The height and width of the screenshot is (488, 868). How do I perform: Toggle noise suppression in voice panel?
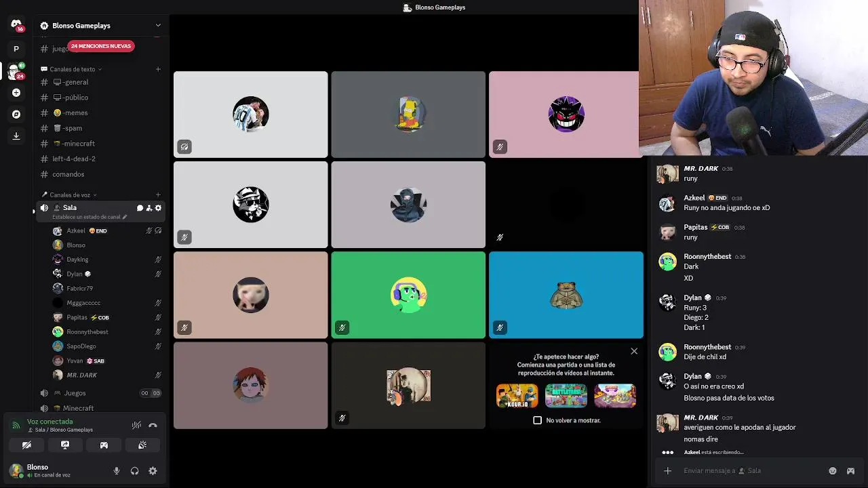tap(136, 425)
